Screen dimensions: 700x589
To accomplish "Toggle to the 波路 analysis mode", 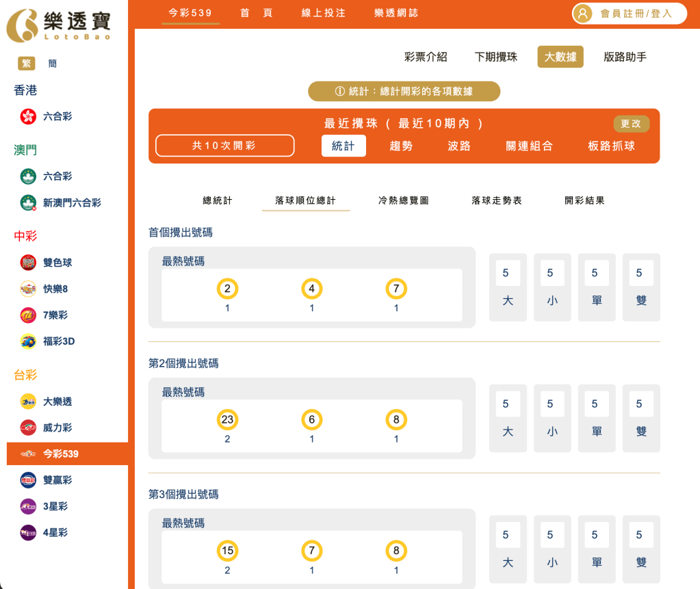I will coord(458,146).
